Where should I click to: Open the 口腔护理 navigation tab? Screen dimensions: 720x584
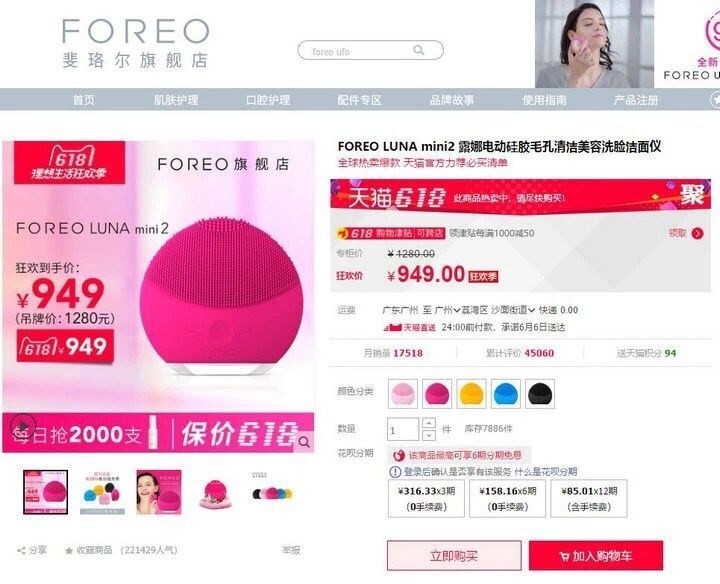[x=268, y=100]
